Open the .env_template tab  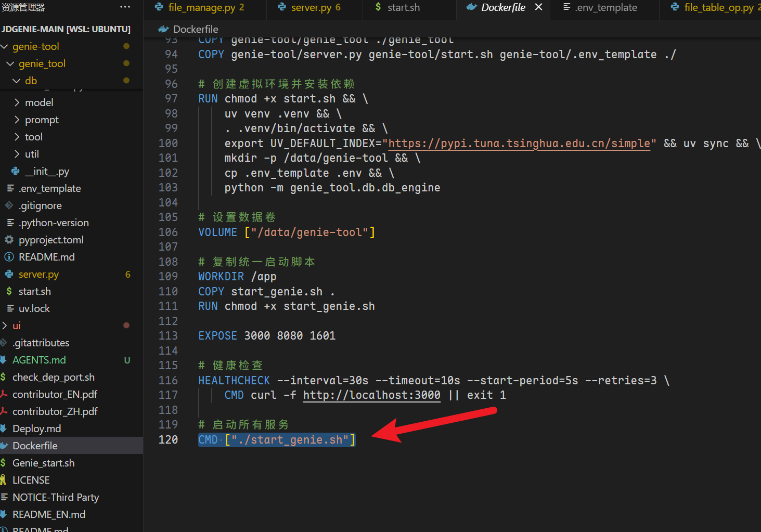605,7
